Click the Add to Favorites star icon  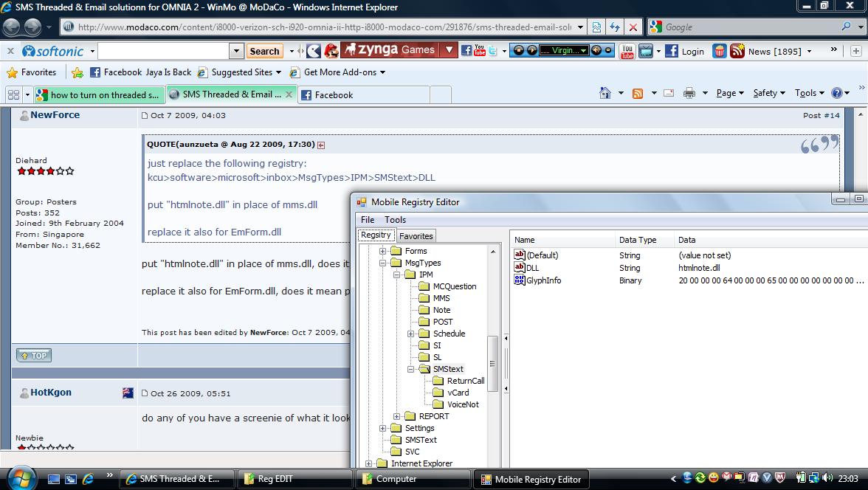point(77,72)
